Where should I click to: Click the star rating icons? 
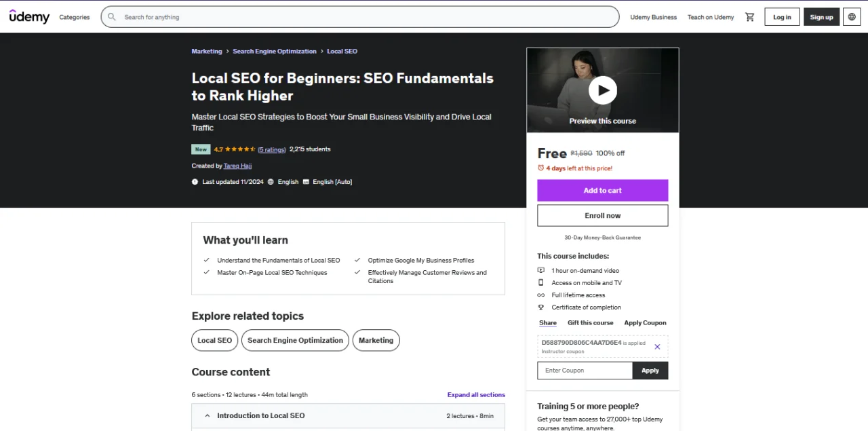click(240, 149)
